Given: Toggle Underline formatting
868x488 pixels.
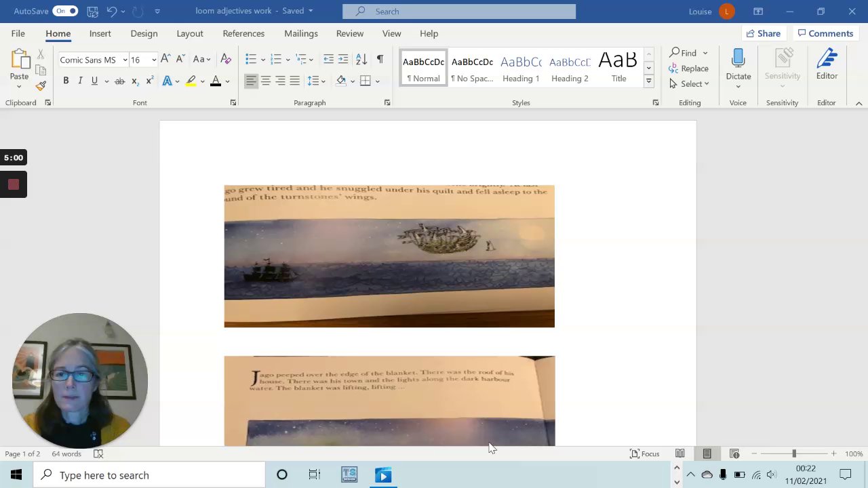Looking at the screenshot, I should coord(94,81).
